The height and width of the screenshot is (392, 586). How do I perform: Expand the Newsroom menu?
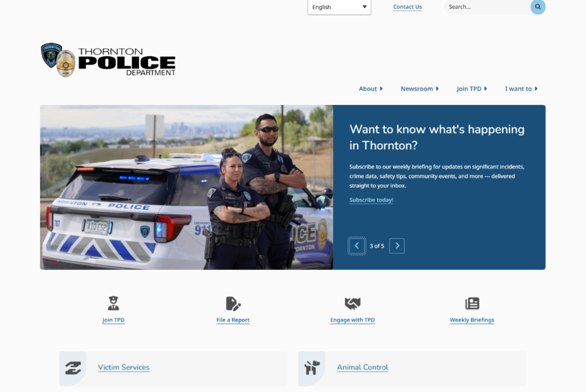[420, 89]
